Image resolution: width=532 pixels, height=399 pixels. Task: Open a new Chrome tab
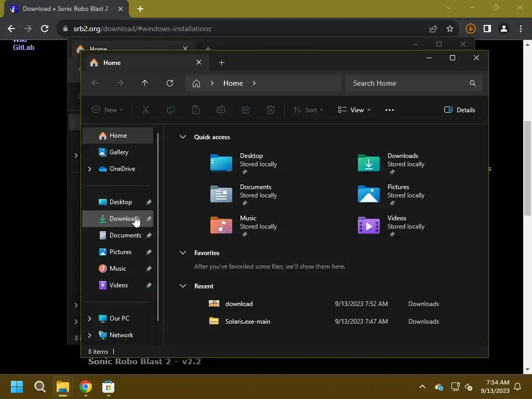click(140, 9)
